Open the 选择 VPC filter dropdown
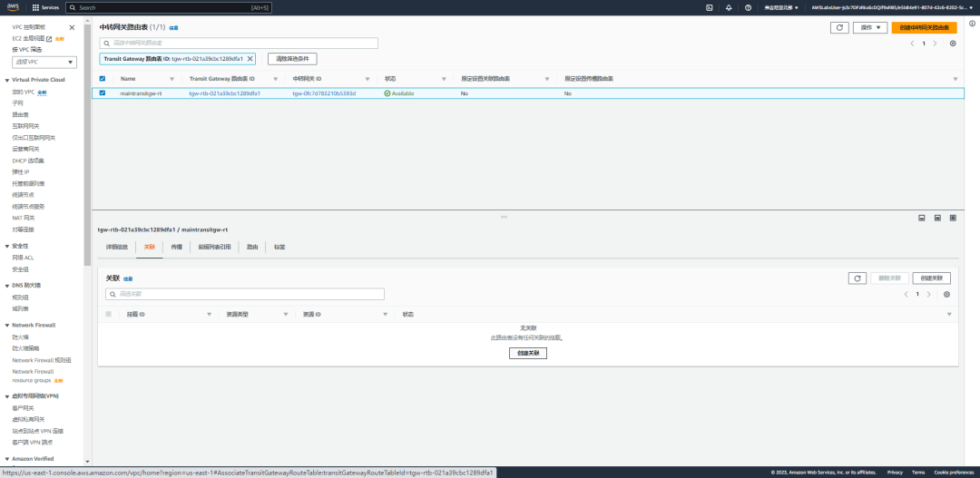 pos(44,62)
